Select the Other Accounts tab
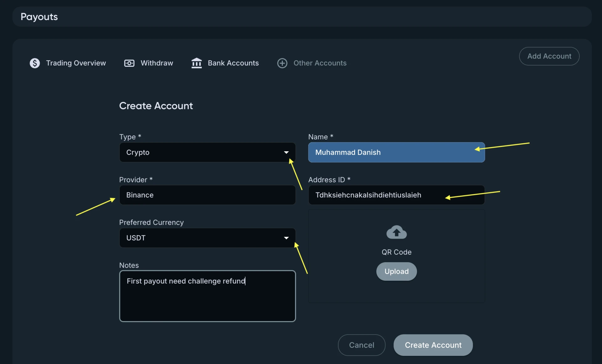Viewport: 602px width, 364px height. pos(320,63)
